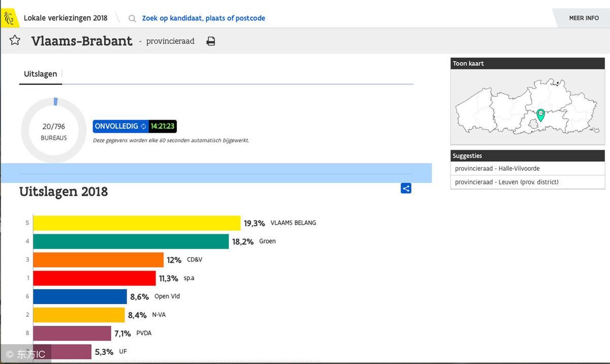Click the 60 seconden auto-update notice
610x364 pixels.
point(171,140)
